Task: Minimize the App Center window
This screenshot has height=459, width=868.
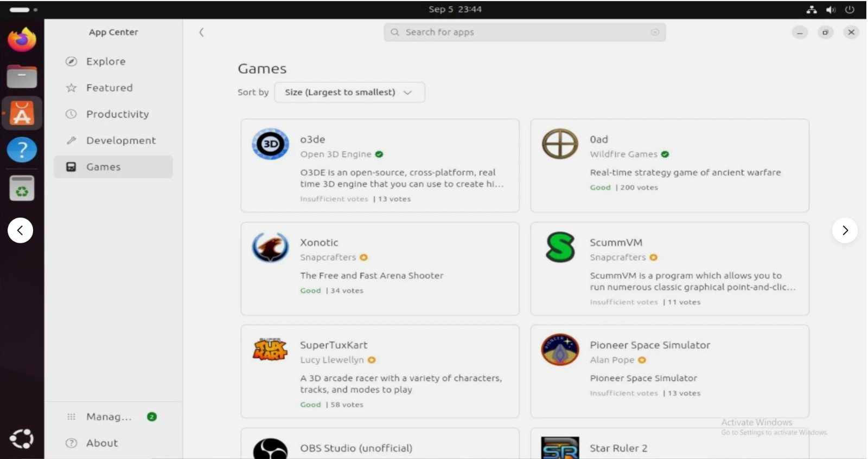Action: (800, 33)
